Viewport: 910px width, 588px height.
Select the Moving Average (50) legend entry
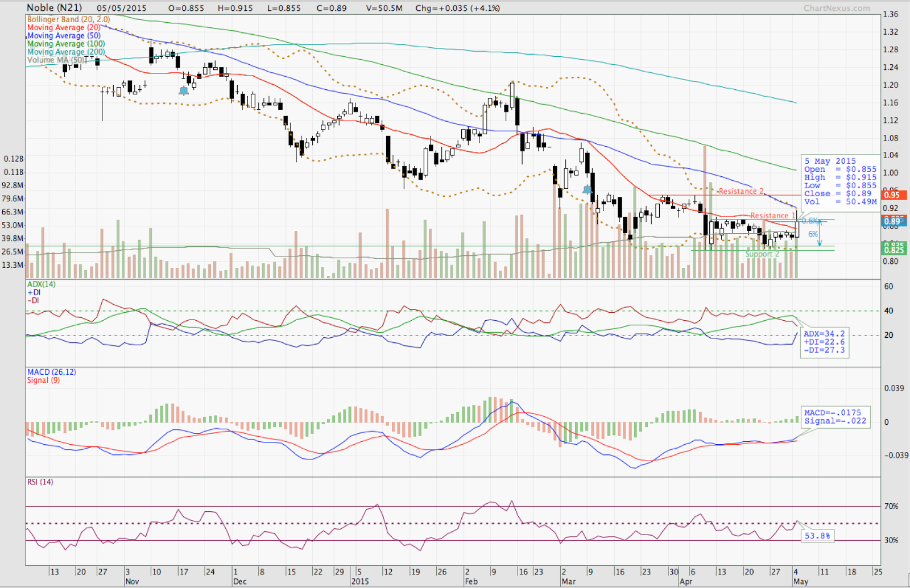click(x=64, y=35)
